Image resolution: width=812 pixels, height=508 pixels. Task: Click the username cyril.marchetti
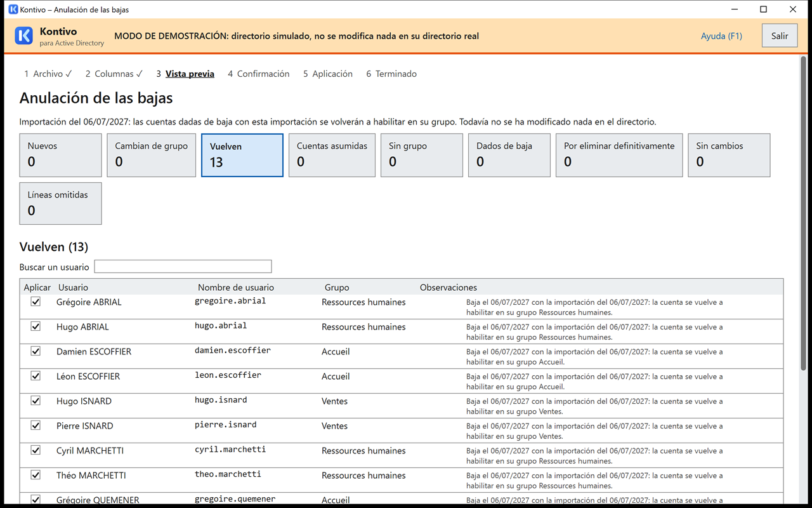[230, 450]
